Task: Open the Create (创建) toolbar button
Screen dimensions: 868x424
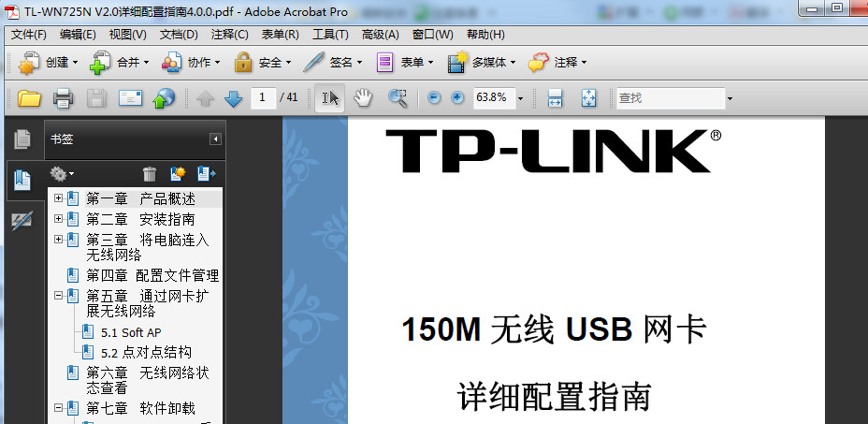Action: pyautogui.click(x=48, y=63)
